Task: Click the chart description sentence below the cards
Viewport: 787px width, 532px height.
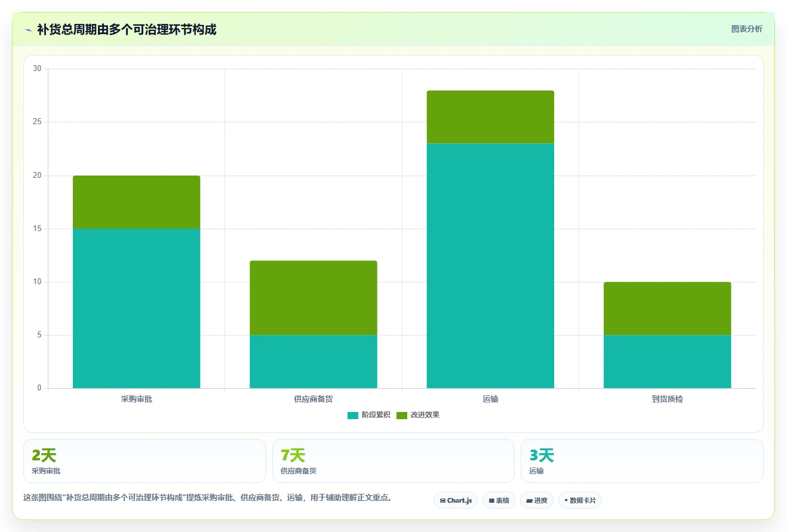Action: click(x=209, y=497)
